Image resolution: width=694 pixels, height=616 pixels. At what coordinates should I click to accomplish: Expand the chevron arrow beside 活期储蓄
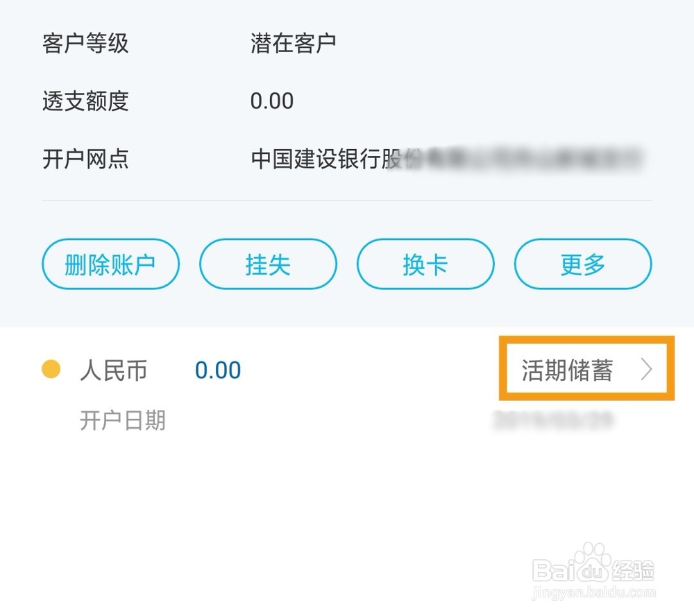tap(647, 370)
